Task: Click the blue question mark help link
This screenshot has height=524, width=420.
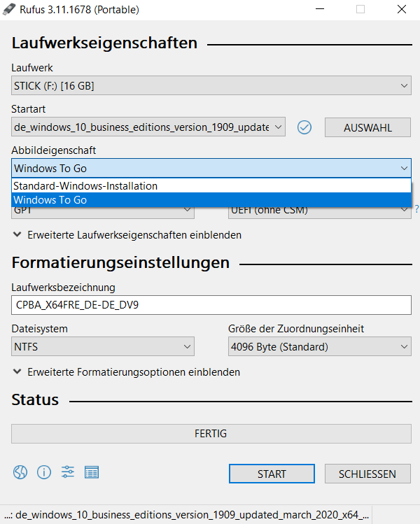Action: point(416,210)
